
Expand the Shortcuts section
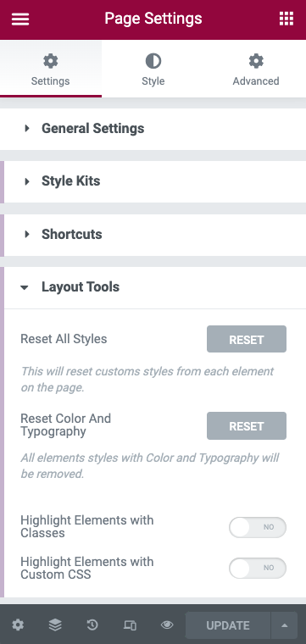(x=153, y=234)
